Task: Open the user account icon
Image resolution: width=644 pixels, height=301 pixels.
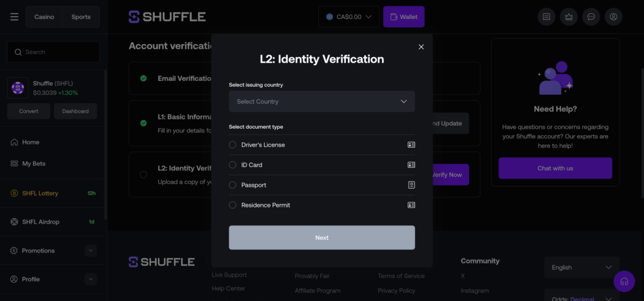Action: [x=614, y=17]
